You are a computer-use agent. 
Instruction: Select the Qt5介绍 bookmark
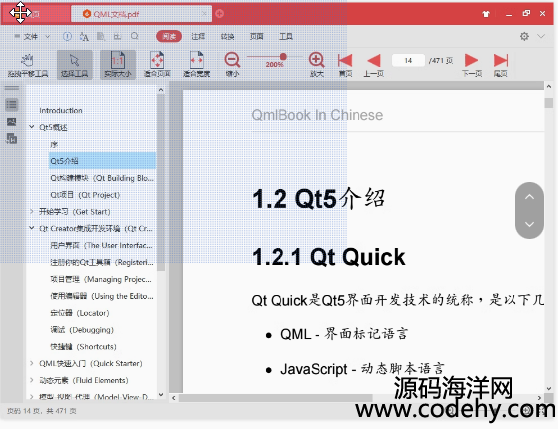pyautogui.click(x=102, y=161)
